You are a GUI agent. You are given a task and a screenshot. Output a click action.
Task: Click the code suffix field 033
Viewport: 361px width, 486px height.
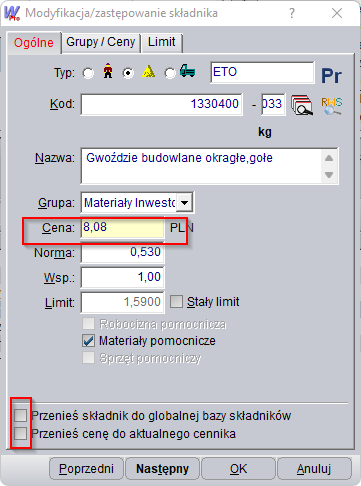pos(273,104)
